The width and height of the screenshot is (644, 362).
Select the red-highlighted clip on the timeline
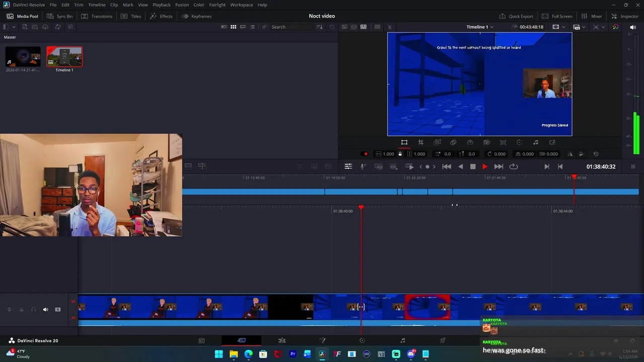tap(428, 307)
